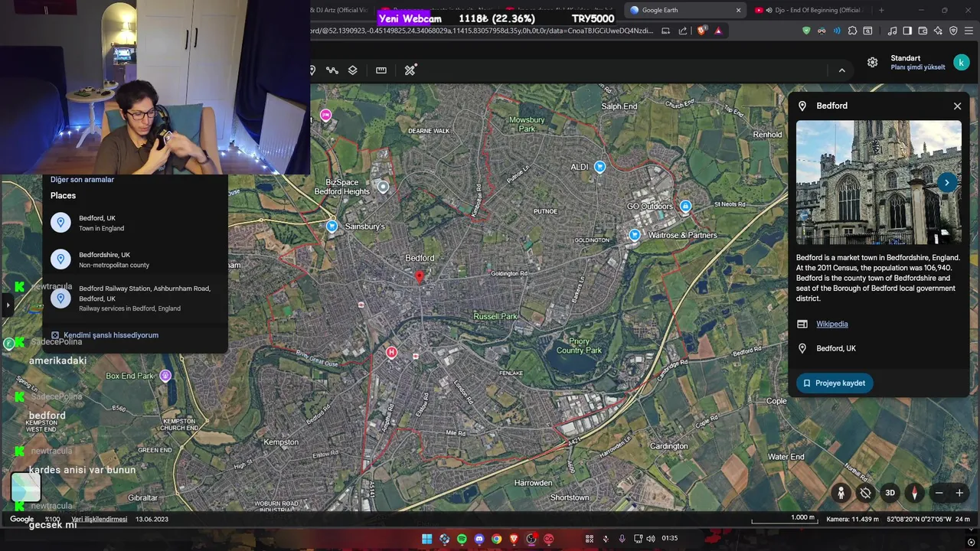The image size is (980, 551).
Task: Click the ALDI shopping marker
Action: point(599,167)
